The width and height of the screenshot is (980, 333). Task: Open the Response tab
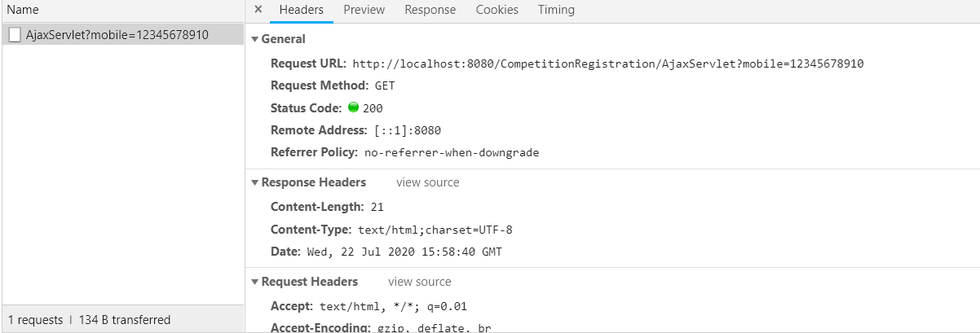point(430,10)
